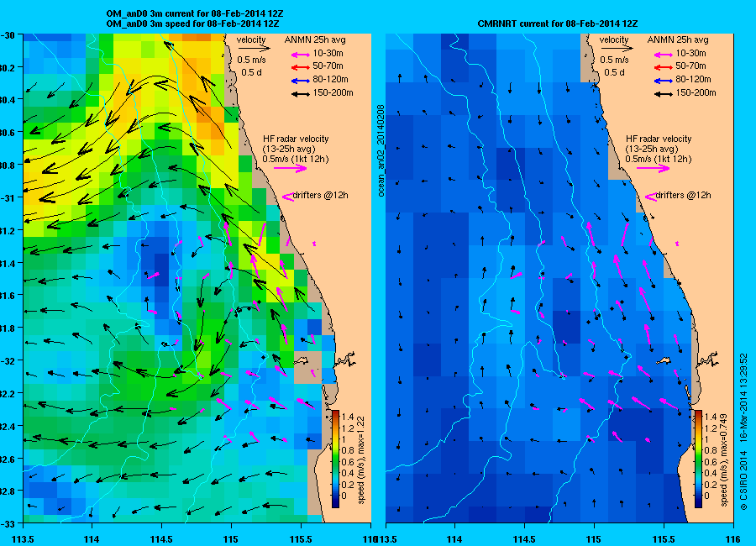Click the drifters marker symbol in OM_anD0 panel

287,197
